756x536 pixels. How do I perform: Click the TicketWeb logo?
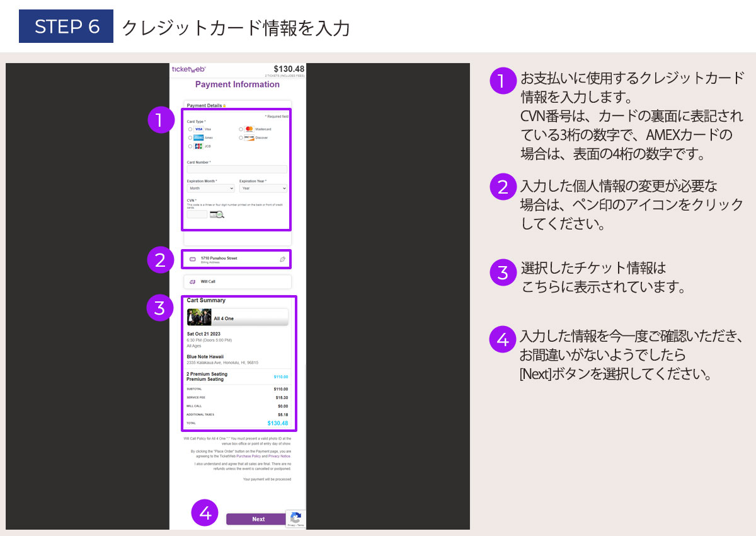click(188, 69)
